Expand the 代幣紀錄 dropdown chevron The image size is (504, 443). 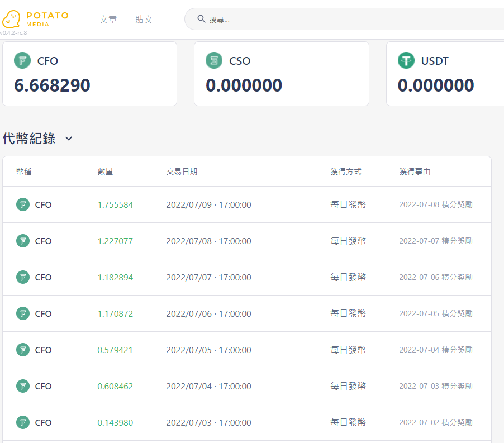tap(69, 139)
